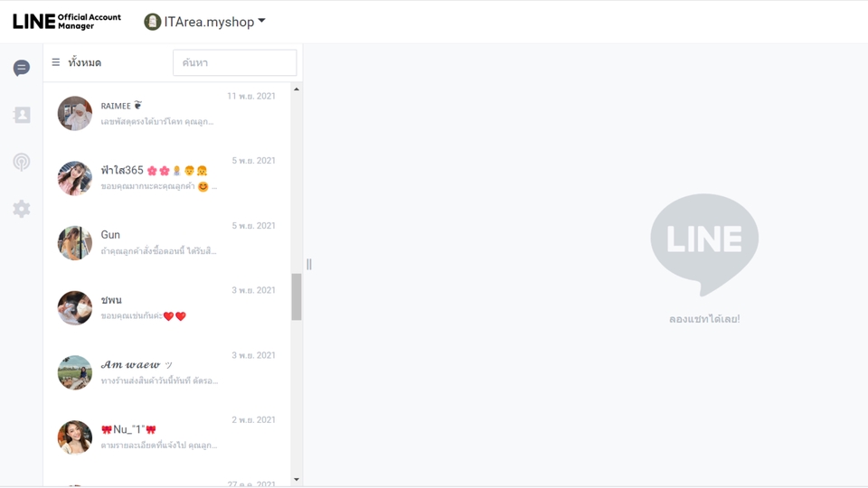Viewport: 868px width, 488px height.
Task: Click the chat list scroll up arrow
Action: 297,89
